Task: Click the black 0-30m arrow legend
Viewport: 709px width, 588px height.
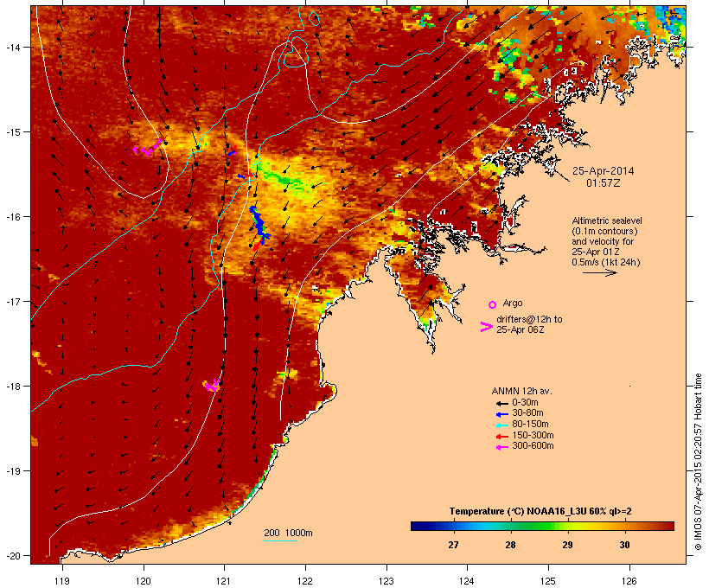Action: pos(501,403)
